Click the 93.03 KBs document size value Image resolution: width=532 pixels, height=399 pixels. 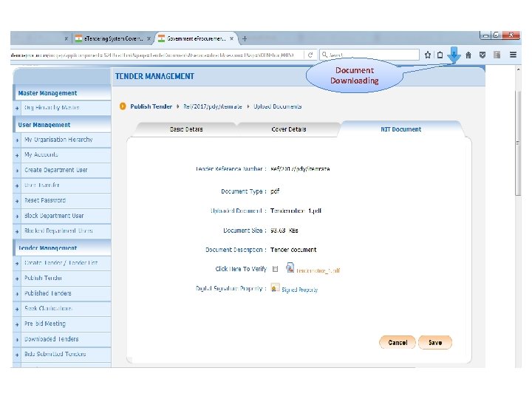click(284, 231)
